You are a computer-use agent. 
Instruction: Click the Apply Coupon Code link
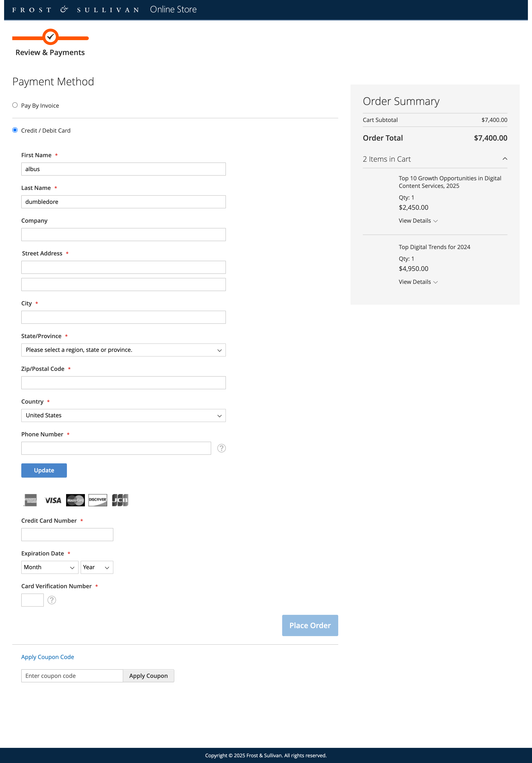coord(47,657)
